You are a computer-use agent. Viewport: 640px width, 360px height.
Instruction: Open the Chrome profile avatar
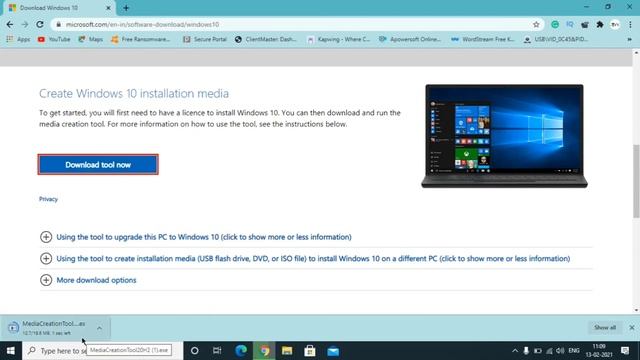615,24
